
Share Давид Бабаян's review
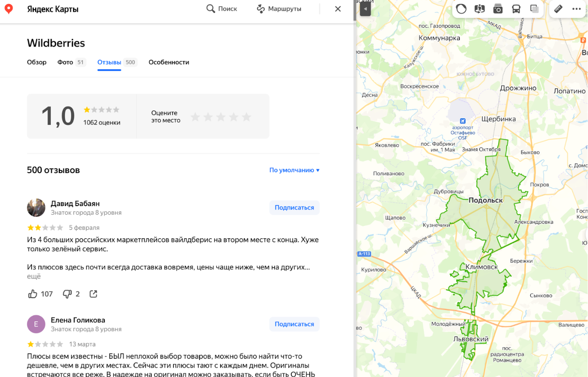click(93, 294)
